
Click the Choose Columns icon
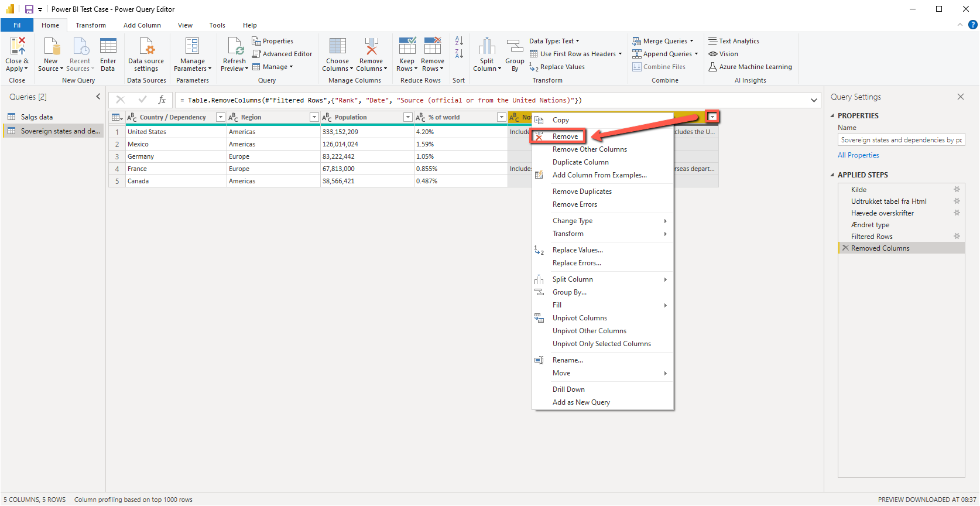[x=337, y=46]
